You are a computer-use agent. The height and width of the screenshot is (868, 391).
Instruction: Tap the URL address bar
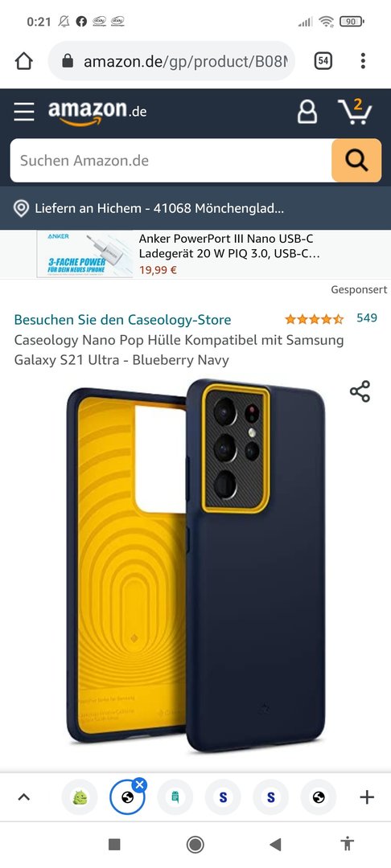[171, 61]
